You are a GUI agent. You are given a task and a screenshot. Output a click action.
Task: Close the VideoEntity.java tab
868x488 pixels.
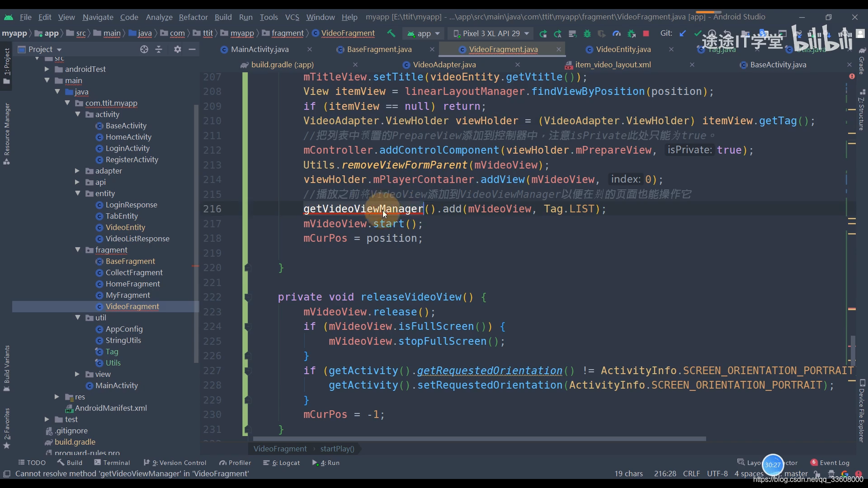point(671,49)
